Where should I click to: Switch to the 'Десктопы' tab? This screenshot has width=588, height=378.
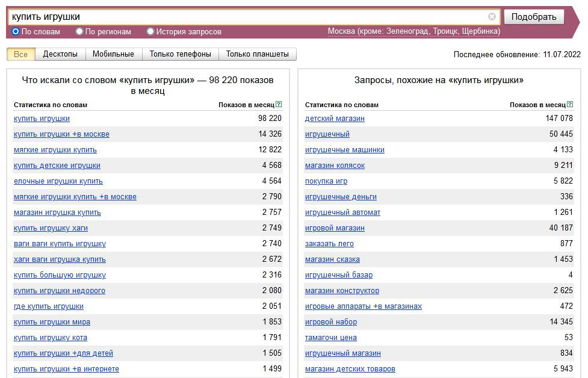tap(60, 54)
